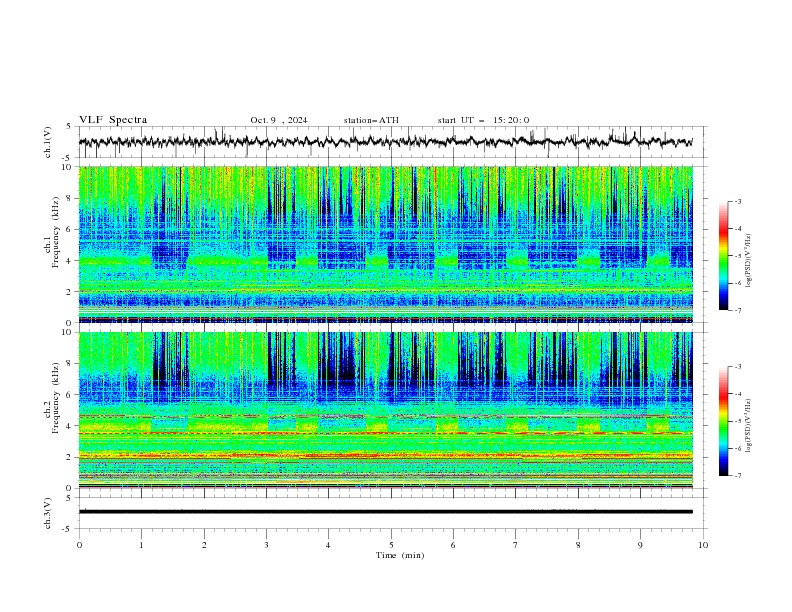The image size is (792, 612).
Task: Click the ch.1 spectrogram color scale bar
Action: 723,256
